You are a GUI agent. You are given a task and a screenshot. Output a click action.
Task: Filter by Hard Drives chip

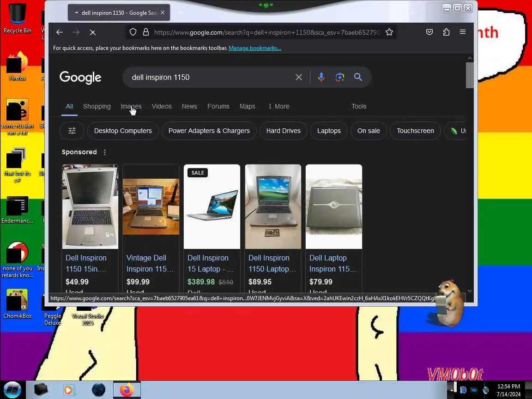click(x=283, y=131)
